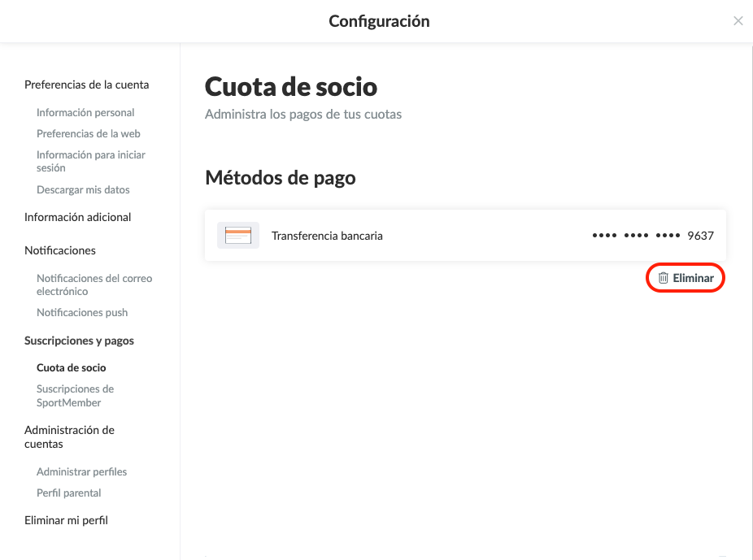Screen dimensions: 753x560
Task: Click the bank transfer card icon
Action: pyautogui.click(x=238, y=236)
